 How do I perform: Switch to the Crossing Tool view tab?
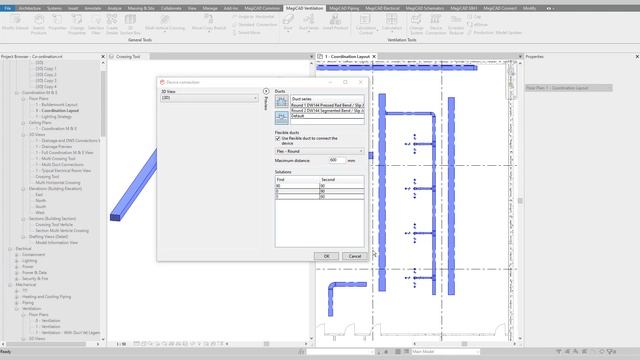tap(128, 56)
